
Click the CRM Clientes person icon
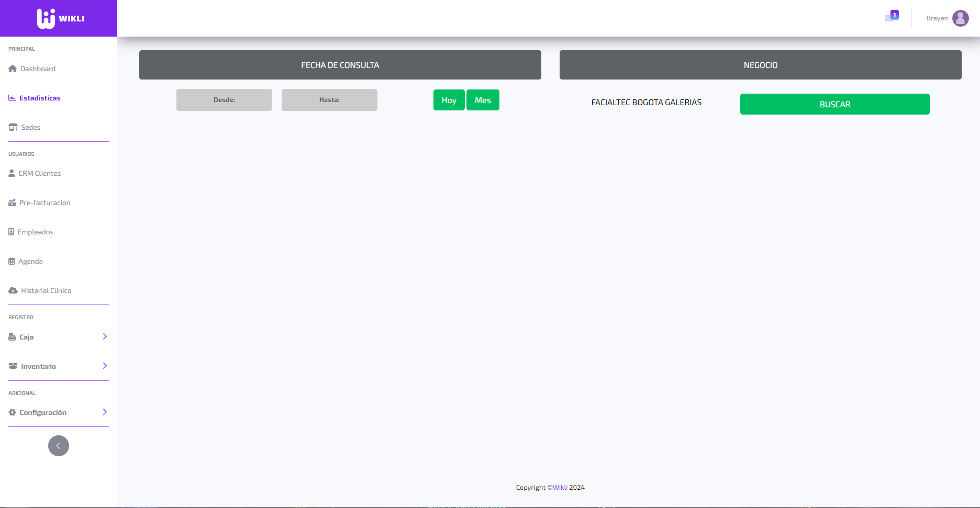point(12,173)
